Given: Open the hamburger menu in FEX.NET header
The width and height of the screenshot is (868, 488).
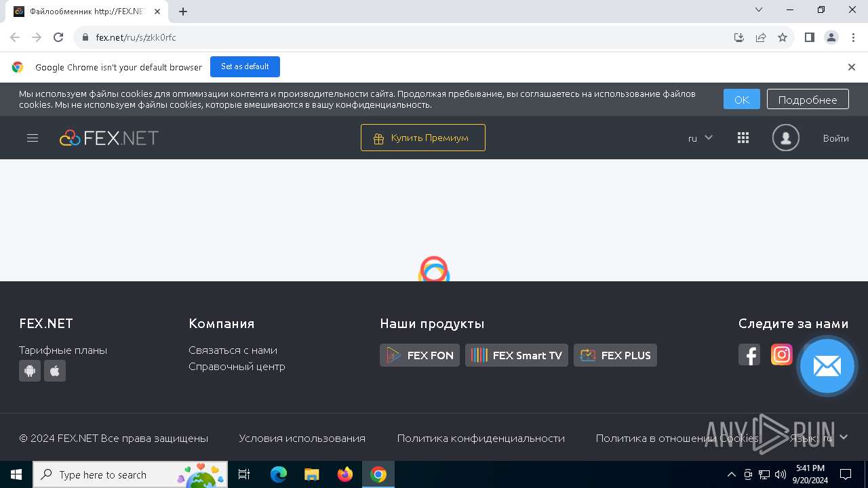Looking at the screenshot, I should [33, 138].
